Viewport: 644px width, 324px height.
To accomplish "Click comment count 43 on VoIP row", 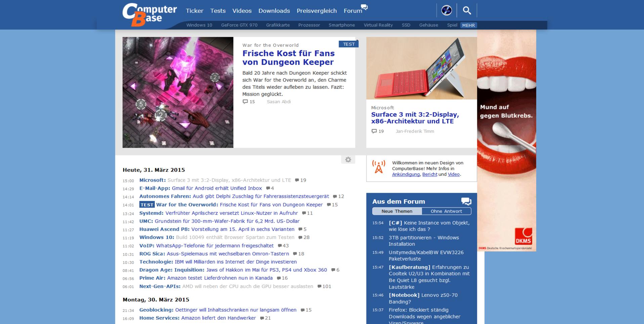I will click(x=283, y=246).
